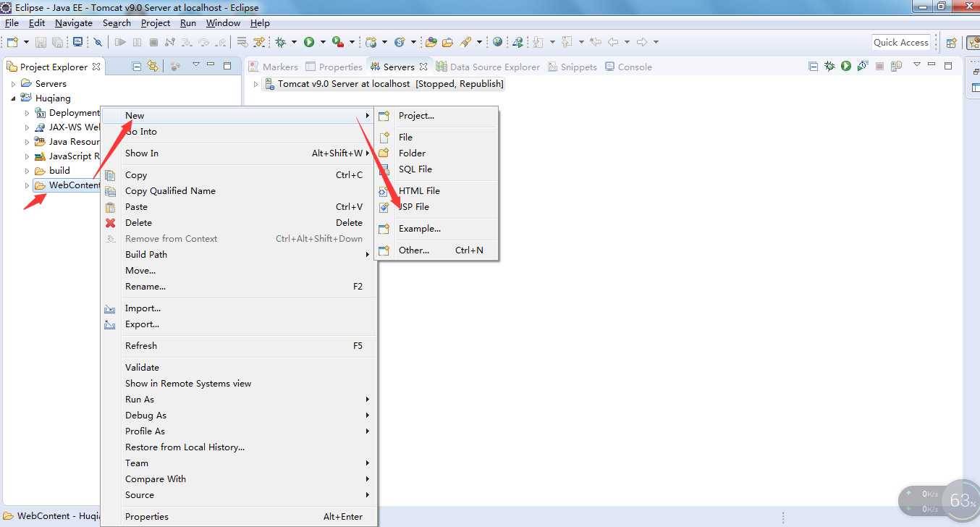Start the server green play icon
Screen dimensions: 980x527
pos(846,67)
